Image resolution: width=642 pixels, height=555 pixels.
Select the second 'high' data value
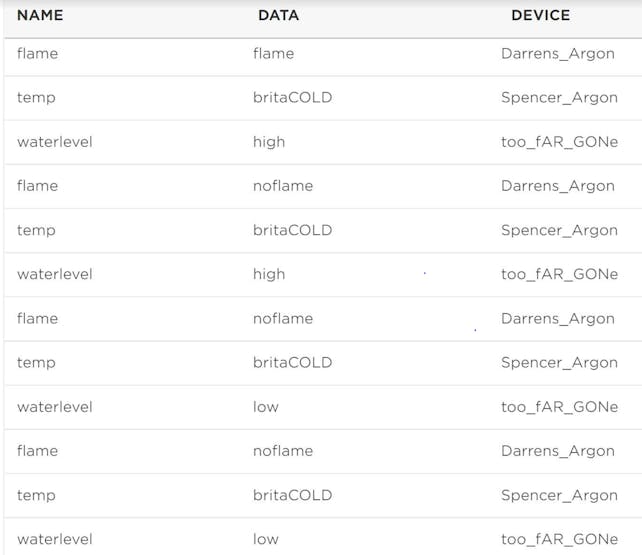(269, 274)
